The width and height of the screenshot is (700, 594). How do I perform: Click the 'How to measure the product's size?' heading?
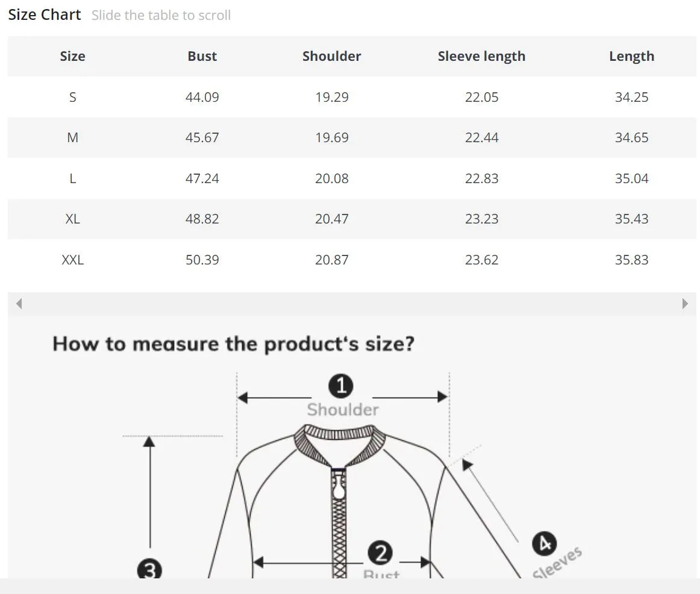coord(234,344)
